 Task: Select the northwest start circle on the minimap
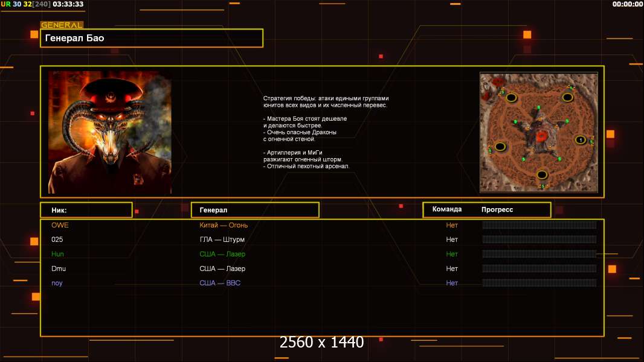pyautogui.click(x=511, y=97)
